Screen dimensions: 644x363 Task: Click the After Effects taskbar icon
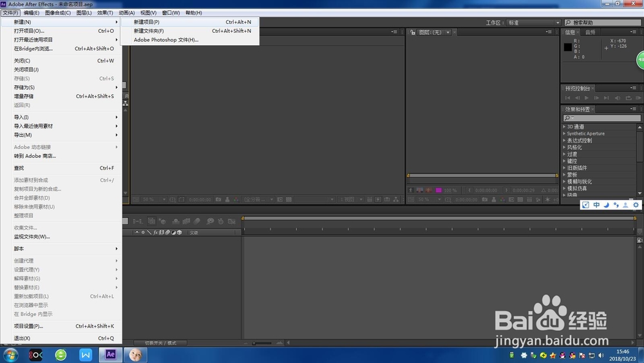(x=111, y=355)
